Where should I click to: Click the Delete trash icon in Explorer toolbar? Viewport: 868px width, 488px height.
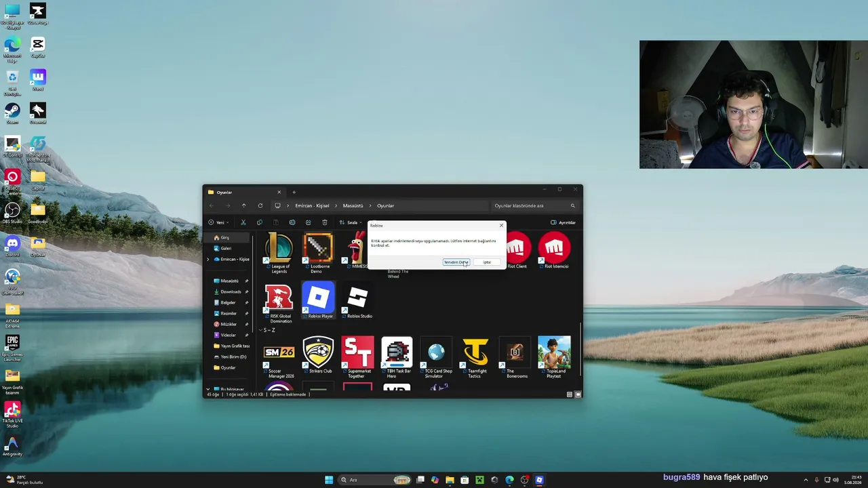pyautogui.click(x=325, y=222)
